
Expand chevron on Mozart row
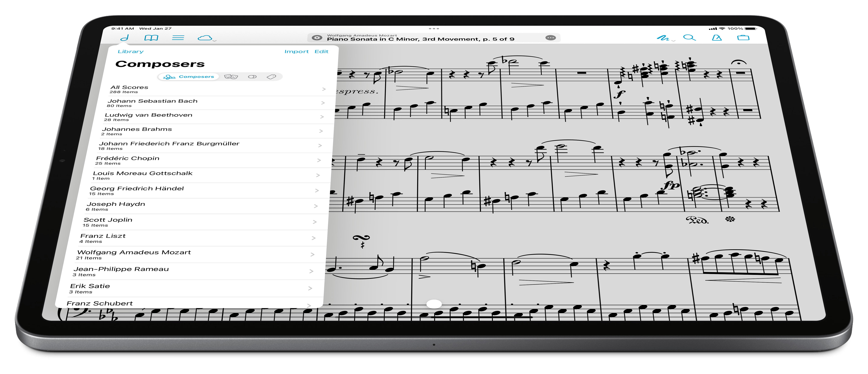tap(312, 254)
